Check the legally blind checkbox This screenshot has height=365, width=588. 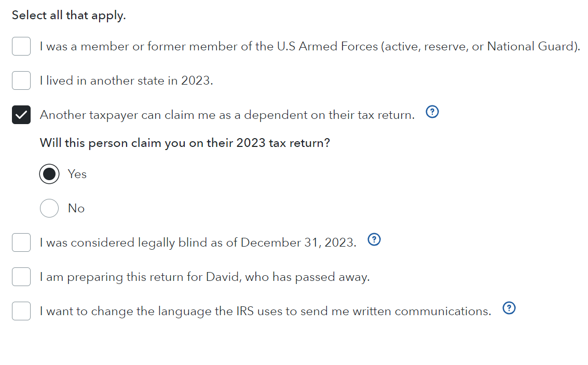tap(21, 242)
